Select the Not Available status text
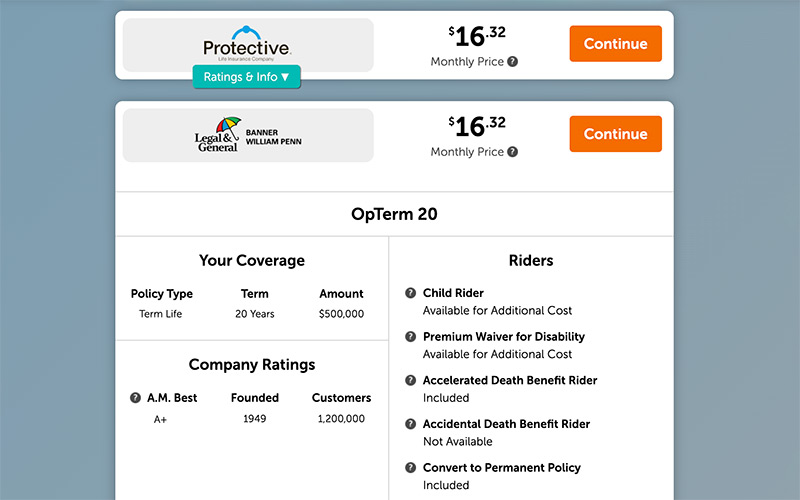Image resolution: width=800 pixels, height=500 pixels. pyautogui.click(x=458, y=442)
